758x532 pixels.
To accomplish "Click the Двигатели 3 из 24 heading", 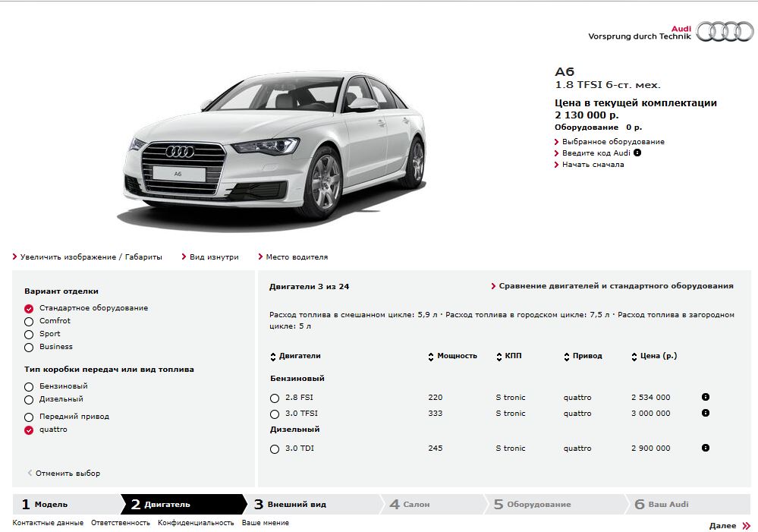I will click(x=310, y=286).
